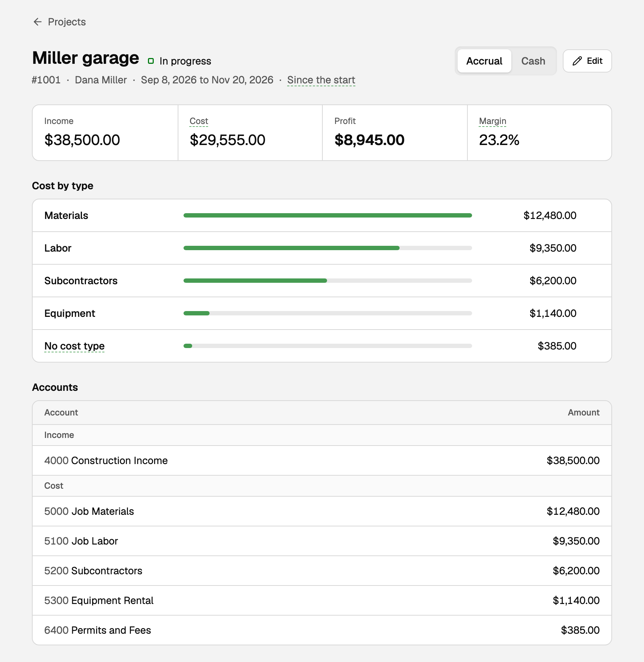Click the 23.2% margin value

tap(499, 140)
